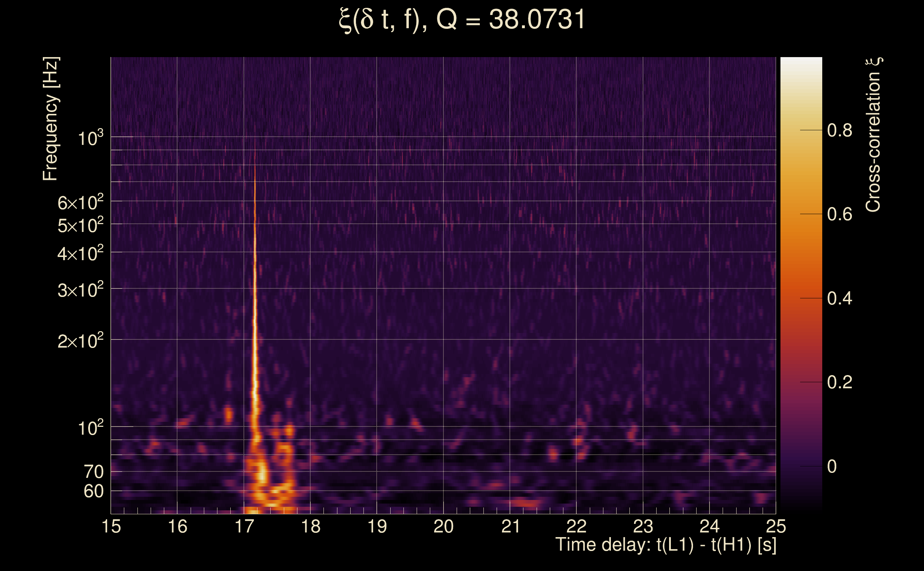Image resolution: width=924 pixels, height=571 pixels.
Task: Click the 0 tick label on colorbar
Action: pyautogui.click(x=832, y=467)
